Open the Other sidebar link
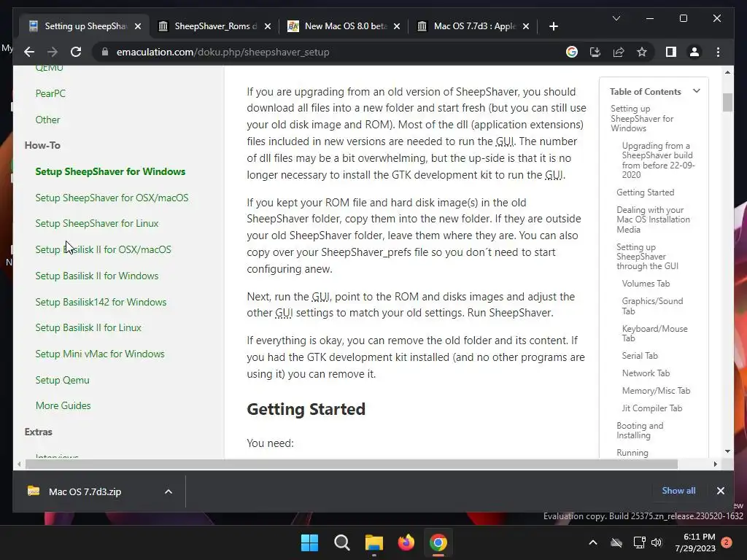This screenshot has width=747, height=560. click(x=47, y=120)
